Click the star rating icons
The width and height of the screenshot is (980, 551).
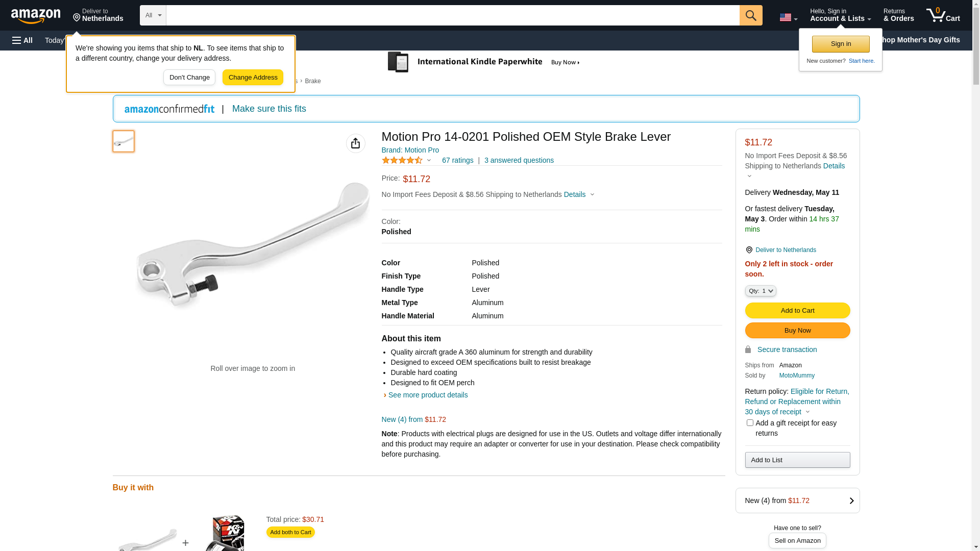pos(402,160)
